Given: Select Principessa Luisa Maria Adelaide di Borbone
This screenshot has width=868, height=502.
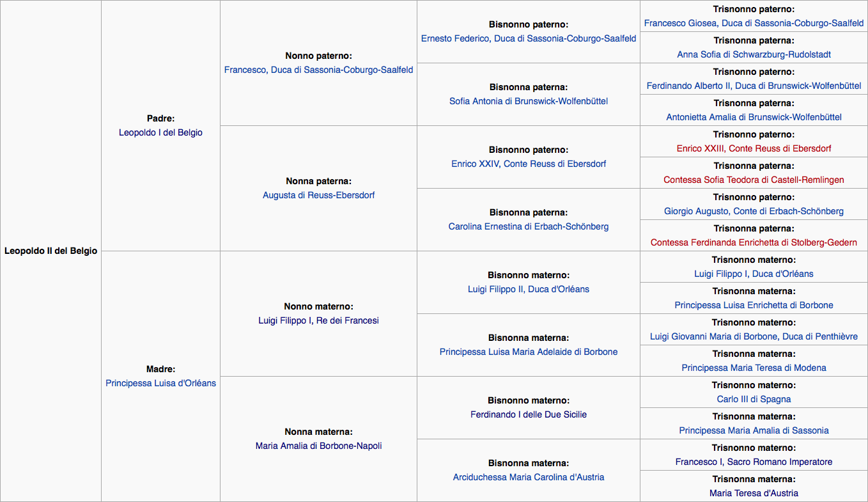Looking at the screenshot, I should pos(528,352).
